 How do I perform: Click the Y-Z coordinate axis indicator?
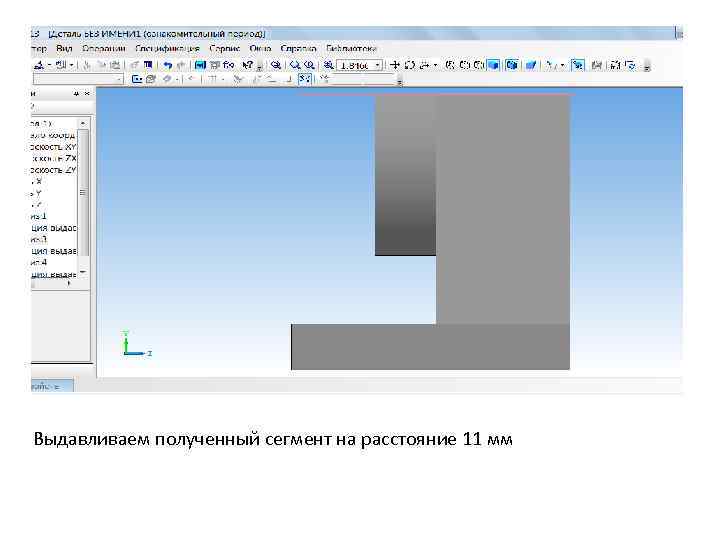click(137, 344)
